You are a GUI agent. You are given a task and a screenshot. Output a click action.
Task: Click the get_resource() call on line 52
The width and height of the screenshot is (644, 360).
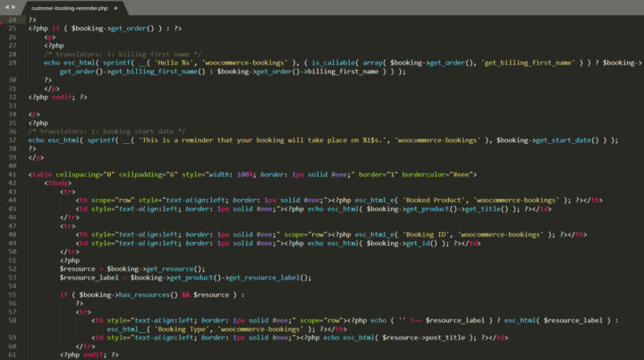pyautogui.click(x=174, y=269)
